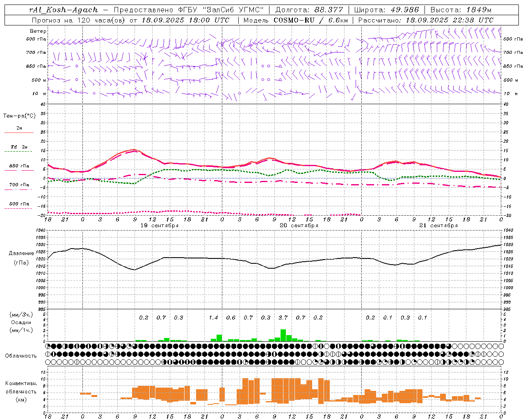Select the Прогноз на 120 часа(ов) text
The height and width of the screenshot is (420, 525).
78,20
